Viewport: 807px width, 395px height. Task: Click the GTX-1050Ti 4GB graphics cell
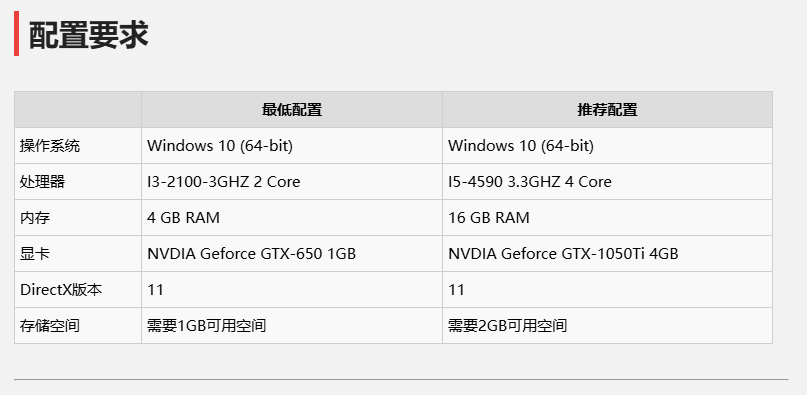click(607, 254)
